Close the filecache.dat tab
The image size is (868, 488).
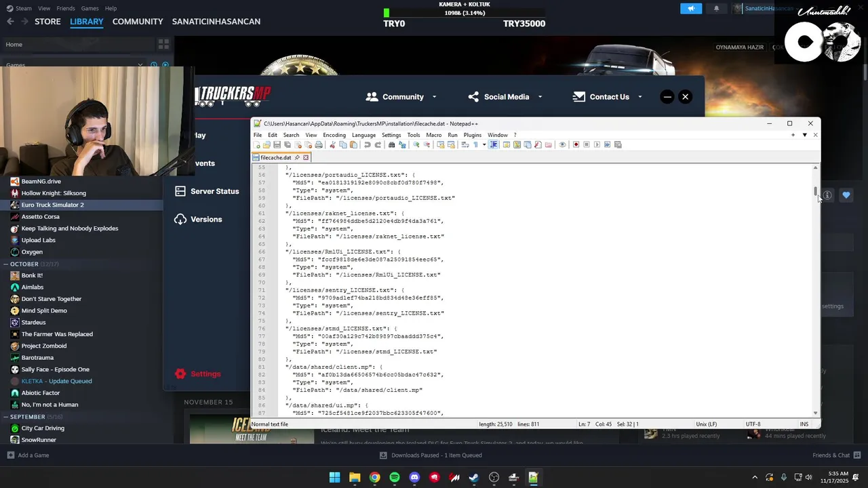coord(306,157)
